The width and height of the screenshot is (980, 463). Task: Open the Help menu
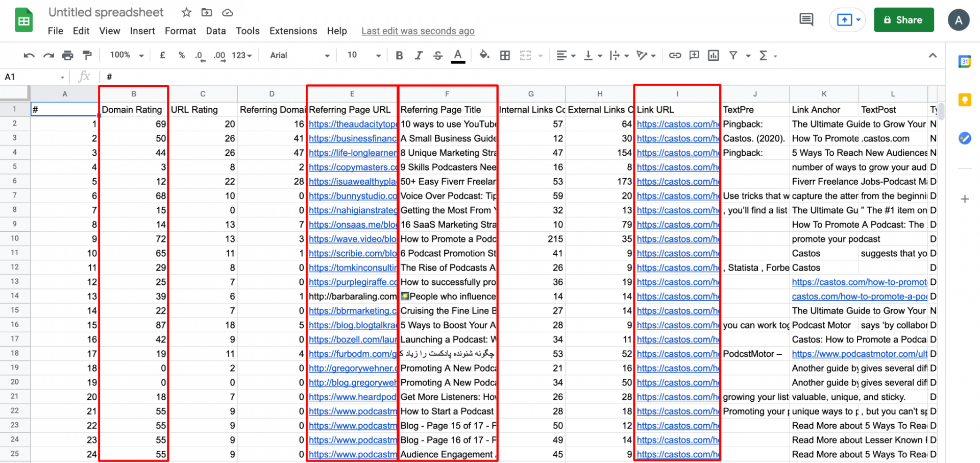tap(337, 31)
